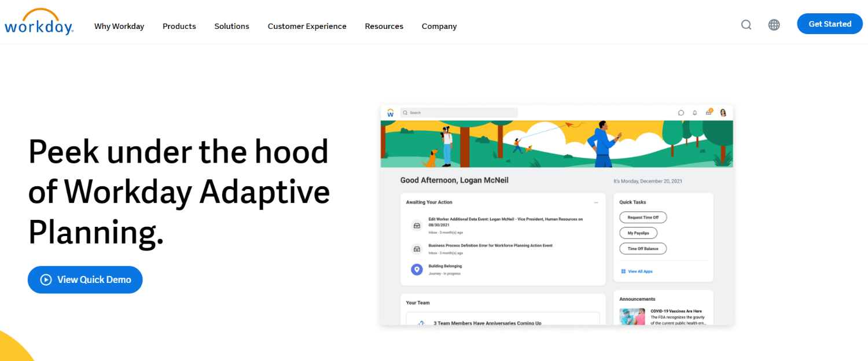
Task: Open the Products menu
Action: click(179, 26)
